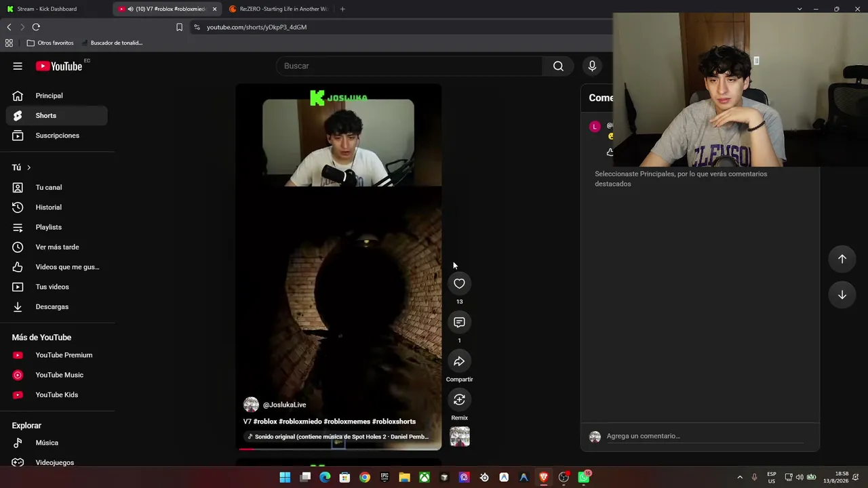This screenshot has width=868, height=488.
Task: Select Shorts in the sidebar
Action: coord(57,115)
